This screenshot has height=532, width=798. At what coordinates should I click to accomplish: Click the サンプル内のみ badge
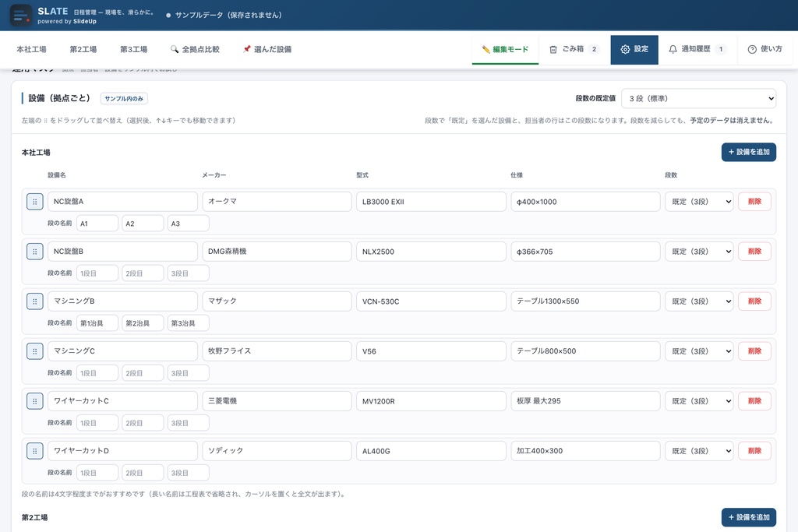coord(124,99)
